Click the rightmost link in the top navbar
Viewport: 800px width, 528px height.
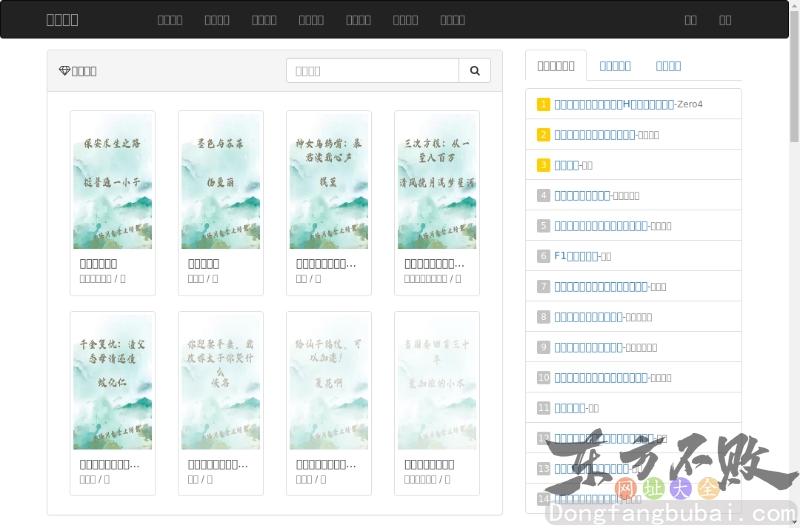pyautogui.click(x=725, y=19)
